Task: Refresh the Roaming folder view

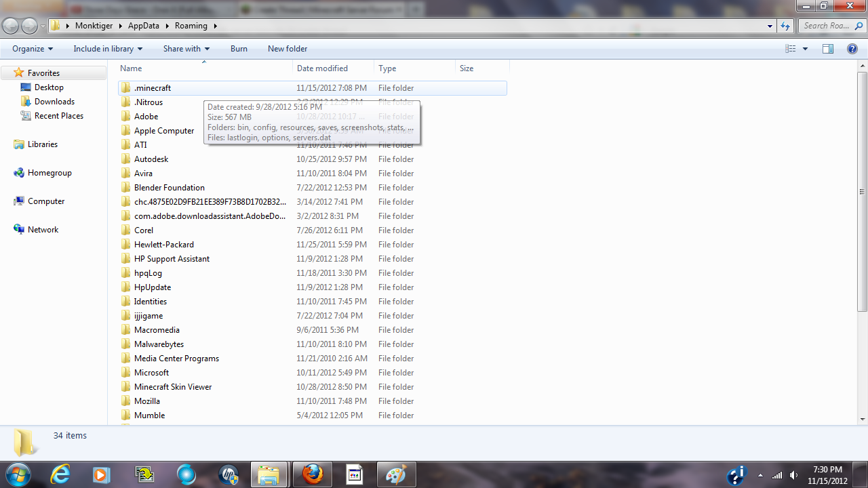Action: tap(785, 26)
